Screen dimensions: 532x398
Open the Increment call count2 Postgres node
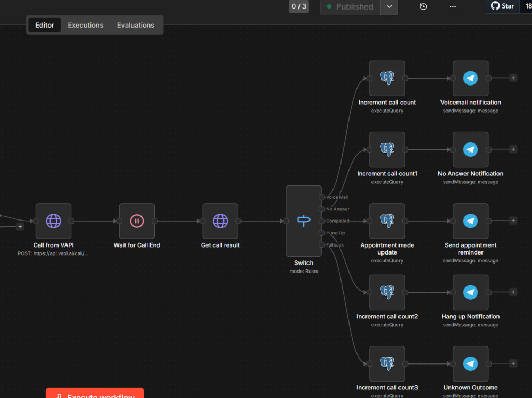pos(387,292)
